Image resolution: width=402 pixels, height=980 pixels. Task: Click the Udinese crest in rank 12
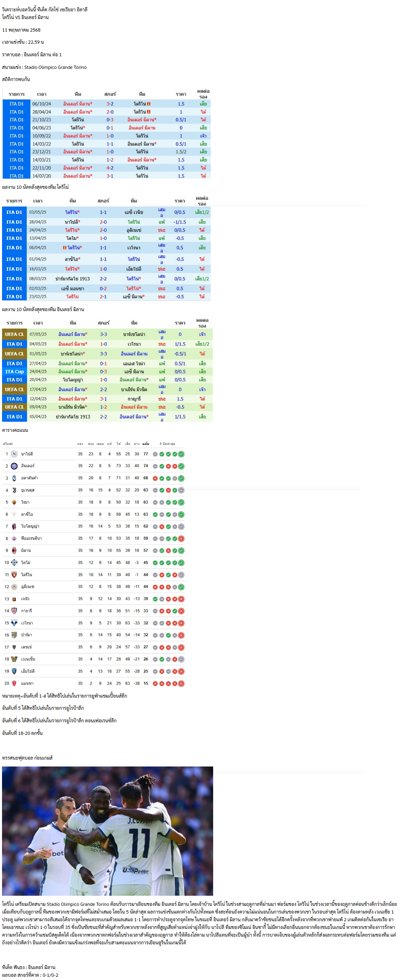tap(14, 587)
